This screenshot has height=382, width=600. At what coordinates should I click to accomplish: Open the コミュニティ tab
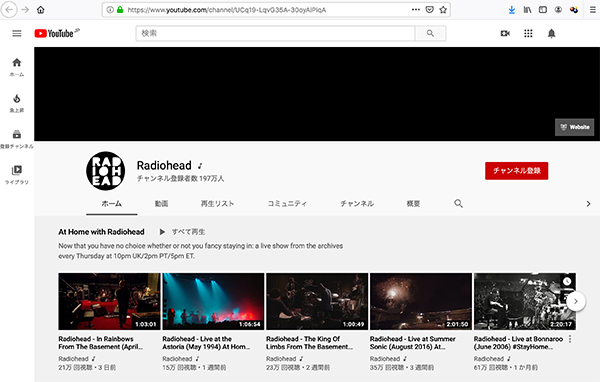click(x=287, y=204)
